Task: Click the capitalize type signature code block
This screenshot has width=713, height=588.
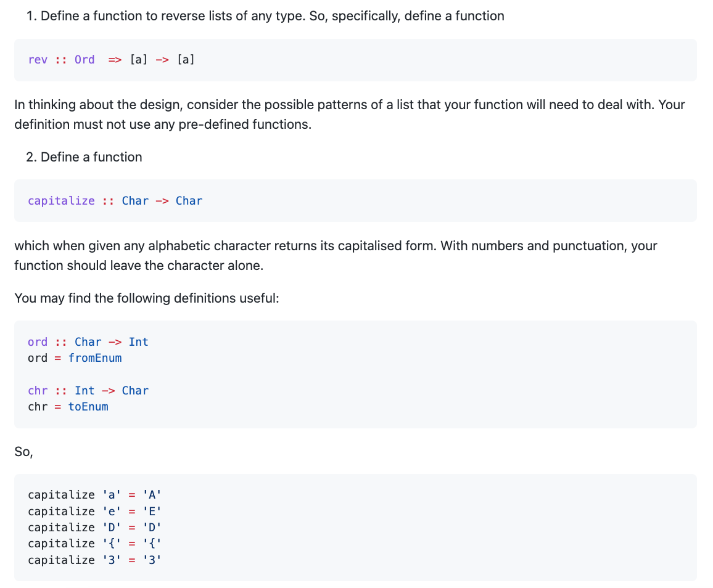Action: coord(115,200)
